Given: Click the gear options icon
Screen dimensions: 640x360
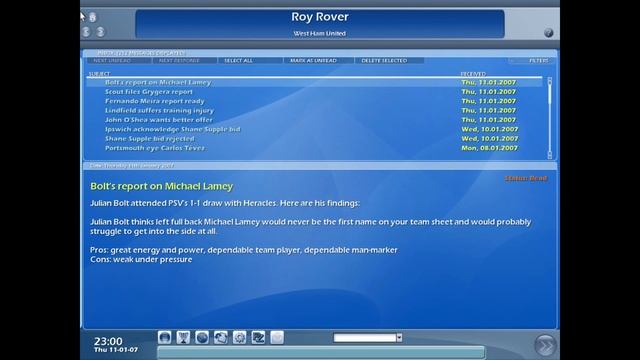Looking at the screenshot, I should (240, 338).
